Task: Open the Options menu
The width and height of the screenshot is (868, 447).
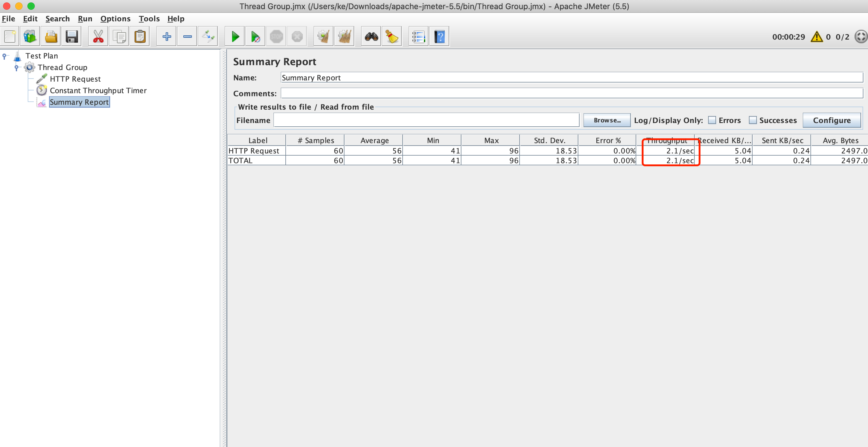Action: point(115,19)
